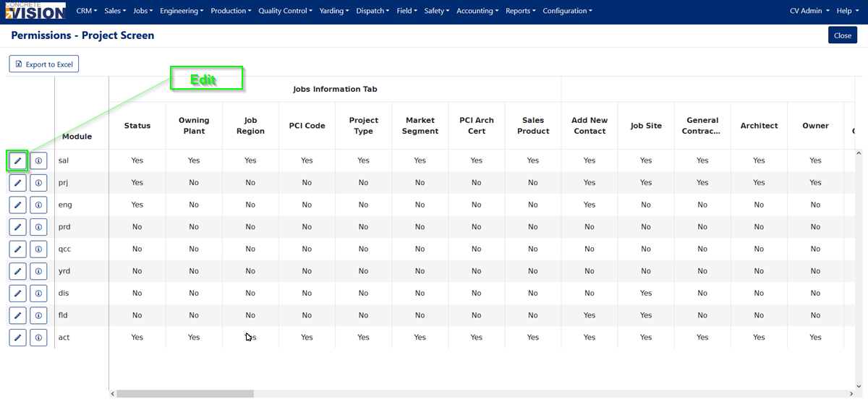The image size is (868, 402).
Task: Edit permissions for the prd module
Action: [x=18, y=227]
